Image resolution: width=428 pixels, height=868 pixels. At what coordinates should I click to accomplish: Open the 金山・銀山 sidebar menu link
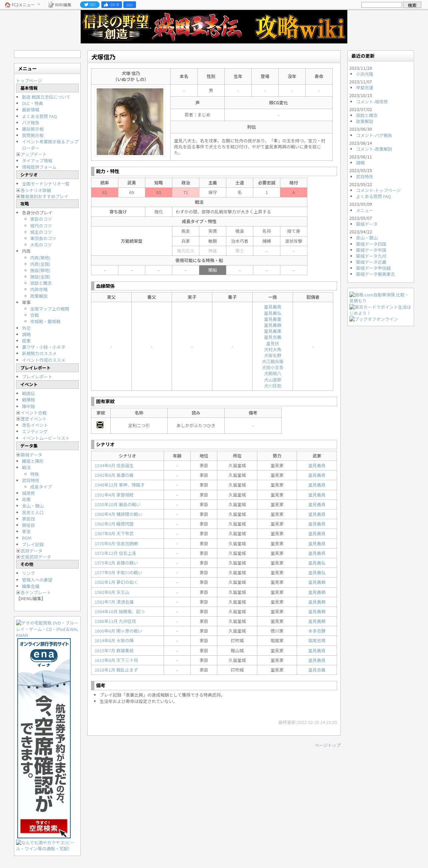click(33, 506)
